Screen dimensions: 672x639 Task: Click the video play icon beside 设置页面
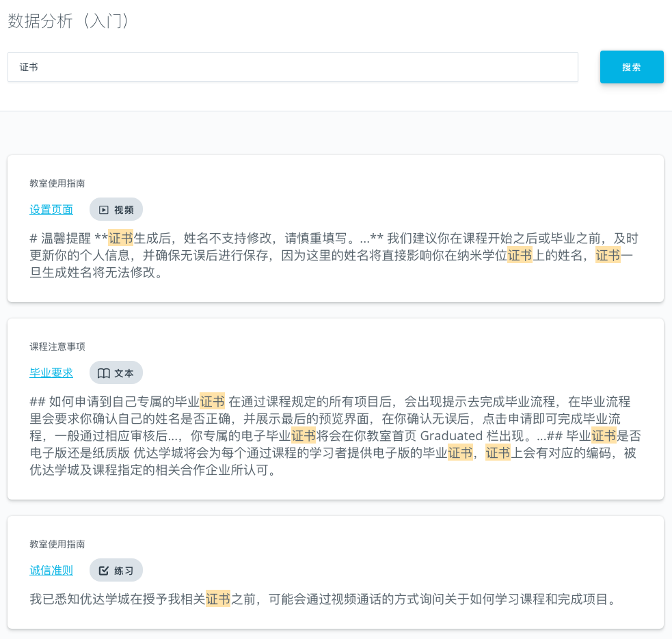(x=104, y=210)
